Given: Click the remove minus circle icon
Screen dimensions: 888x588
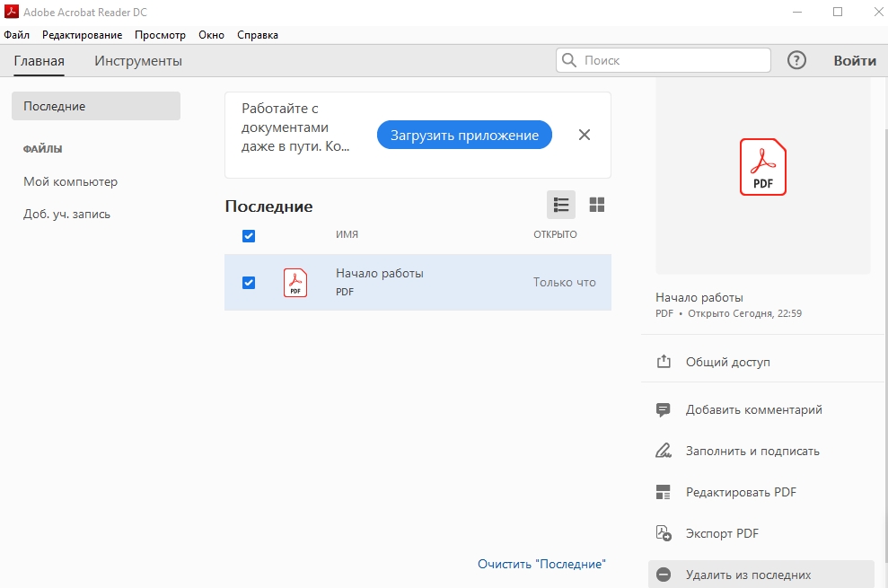Looking at the screenshot, I should click(664, 575).
